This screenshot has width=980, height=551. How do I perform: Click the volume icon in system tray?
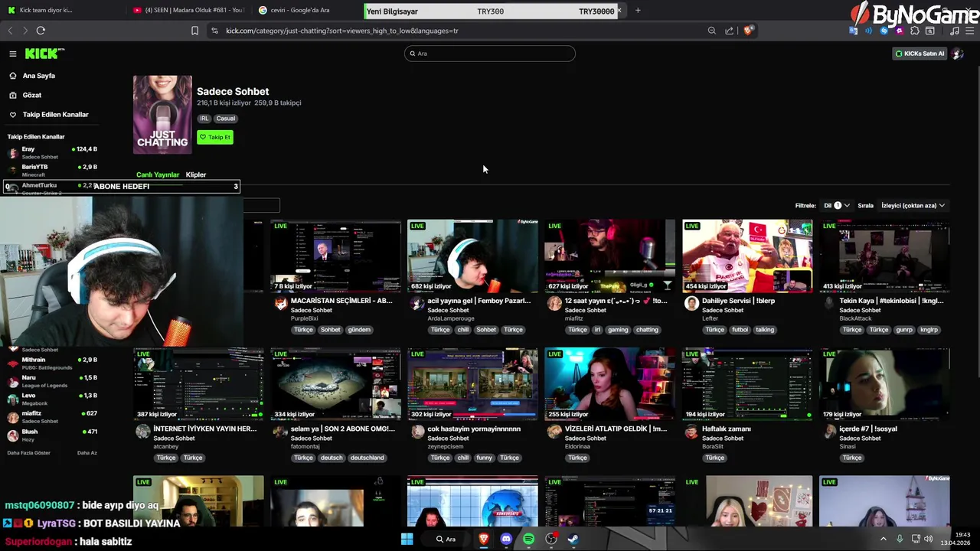click(929, 539)
